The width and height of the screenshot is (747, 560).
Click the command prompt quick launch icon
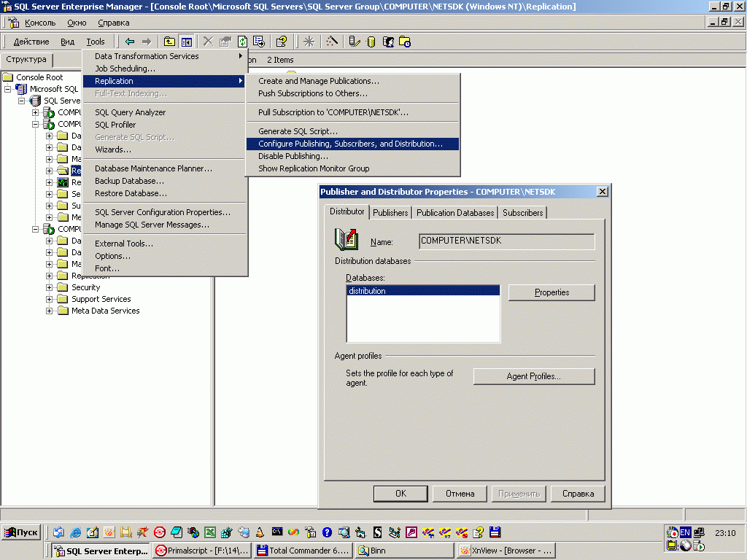pyautogui.click(x=276, y=532)
